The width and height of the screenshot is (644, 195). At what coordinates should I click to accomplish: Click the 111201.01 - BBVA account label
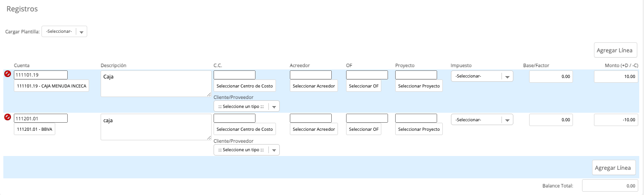pos(34,129)
